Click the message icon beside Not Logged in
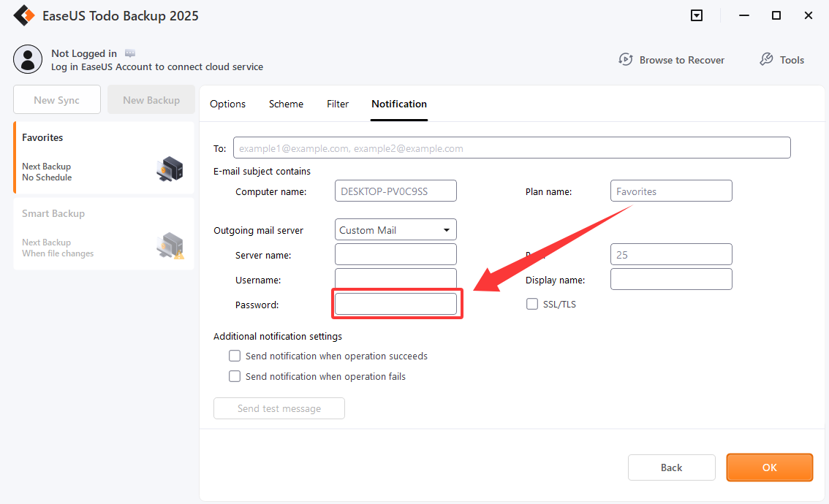 [x=130, y=53]
